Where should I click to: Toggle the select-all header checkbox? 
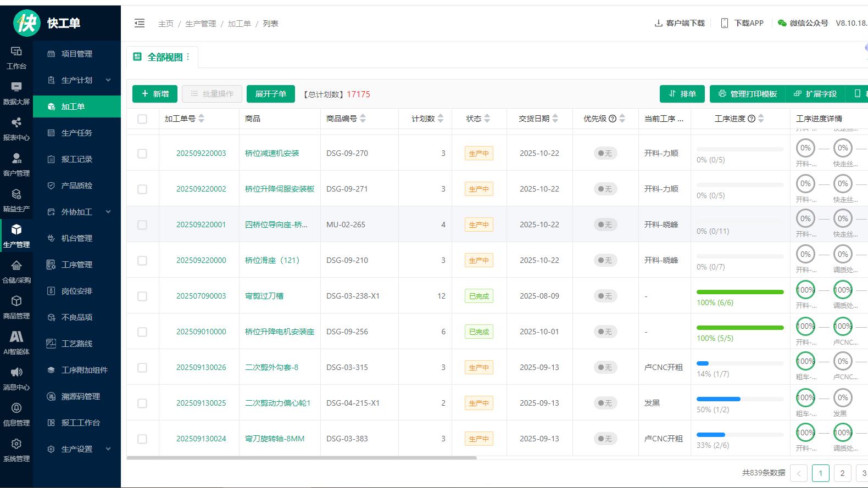pyautogui.click(x=142, y=119)
